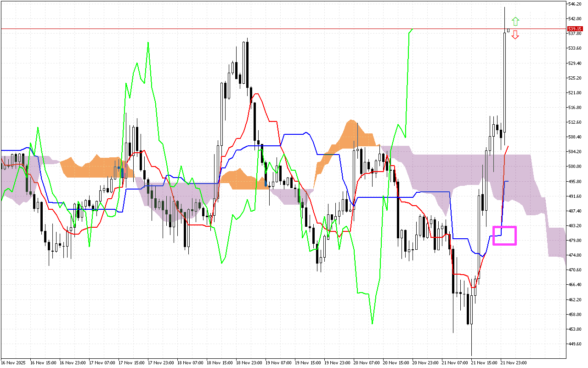Click the 500.00 price scale label
The height and width of the screenshot is (368, 588).
576,167
